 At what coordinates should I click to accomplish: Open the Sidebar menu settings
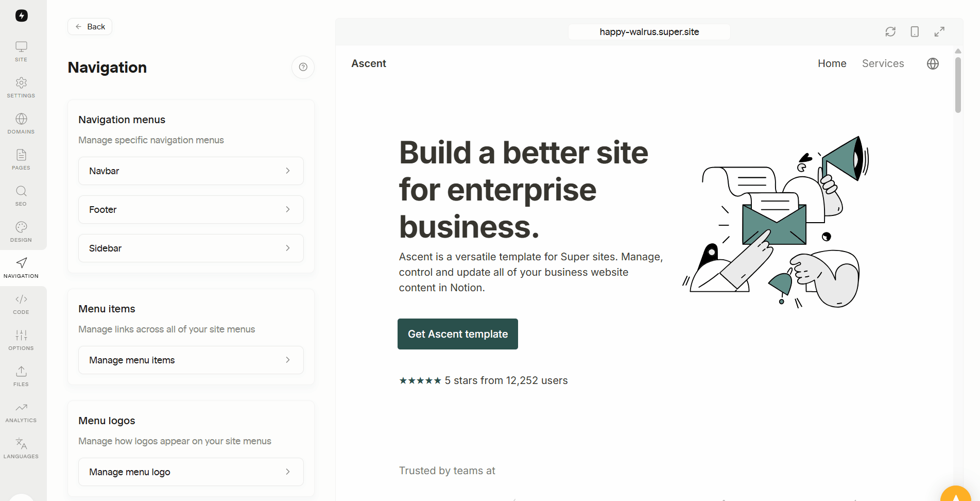[191, 248]
